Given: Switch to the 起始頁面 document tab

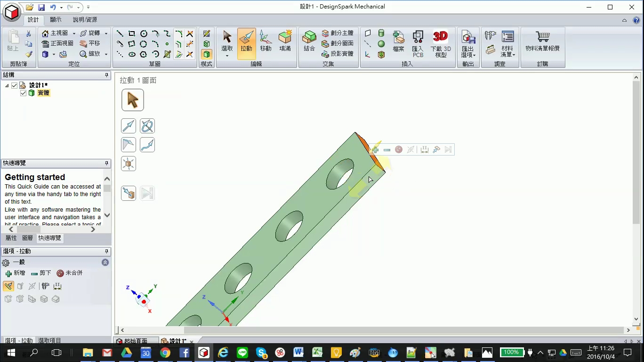Looking at the screenshot, I should 136,341.
